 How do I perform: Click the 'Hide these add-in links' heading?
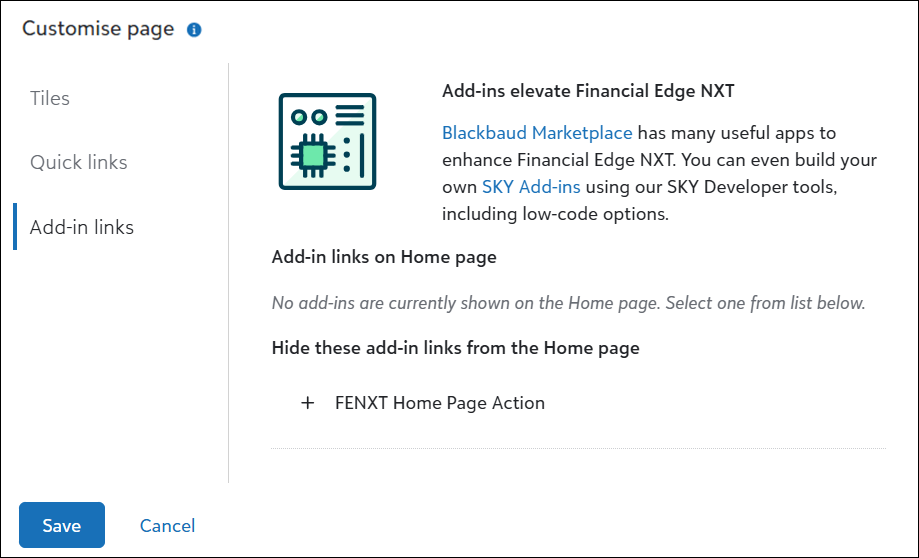[x=455, y=348]
